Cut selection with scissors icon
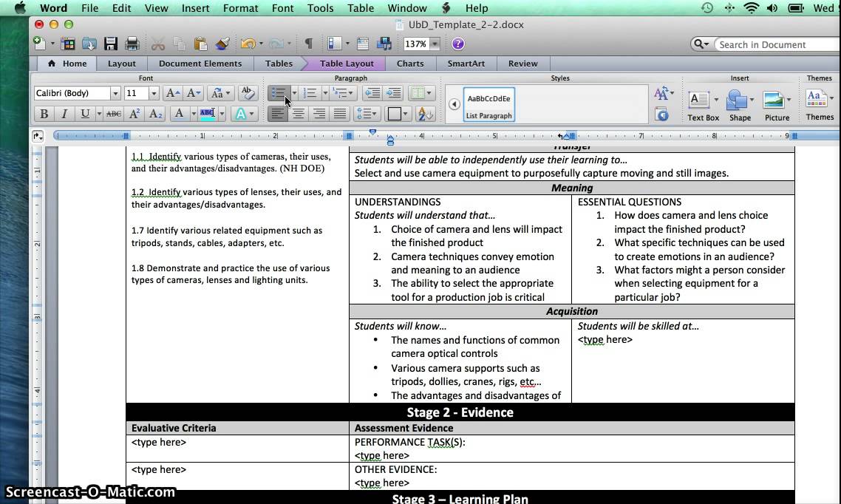Viewport: 841px width, 504px height. click(157, 44)
